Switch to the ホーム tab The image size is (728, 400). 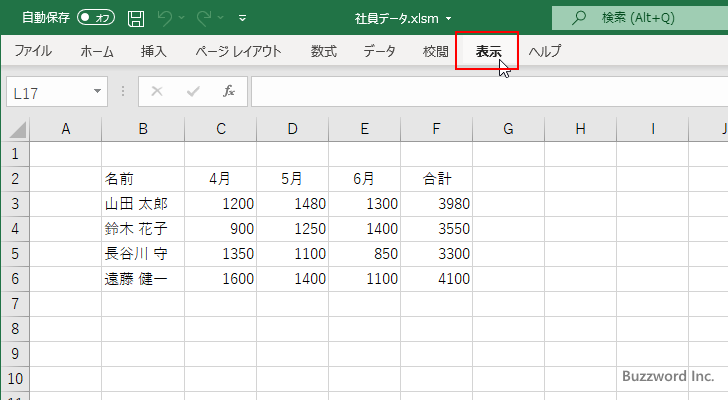coord(97,51)
